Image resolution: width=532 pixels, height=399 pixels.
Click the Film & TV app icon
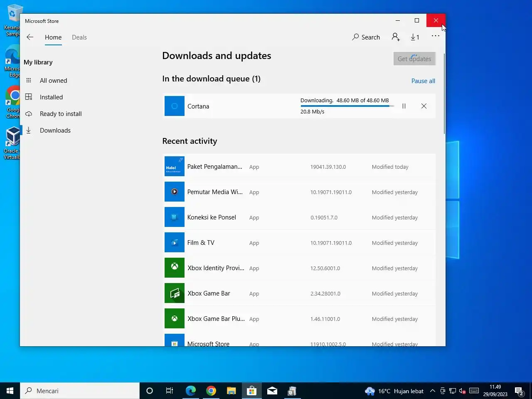pos(175,242)
